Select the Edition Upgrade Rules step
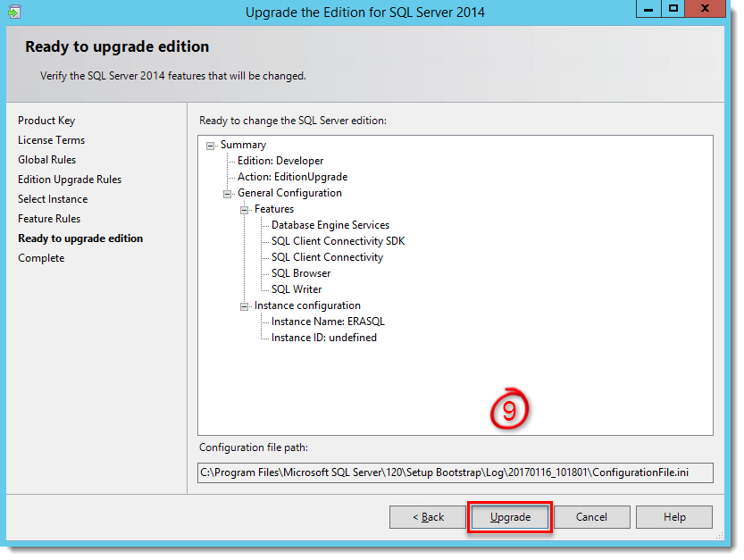 [70, 180]
